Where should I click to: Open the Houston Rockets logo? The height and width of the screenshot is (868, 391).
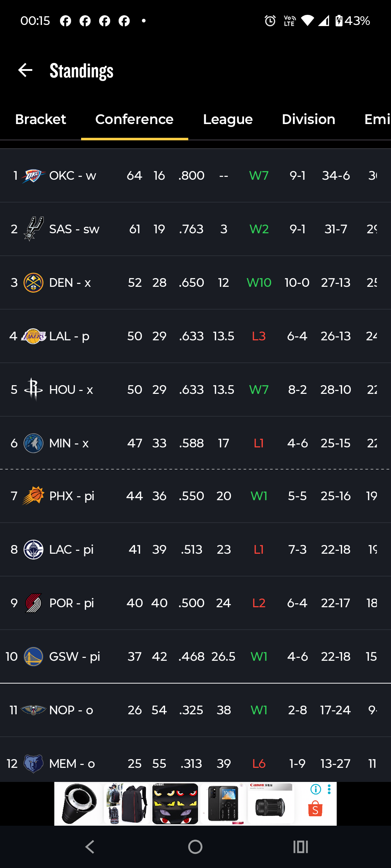[33, 390]
